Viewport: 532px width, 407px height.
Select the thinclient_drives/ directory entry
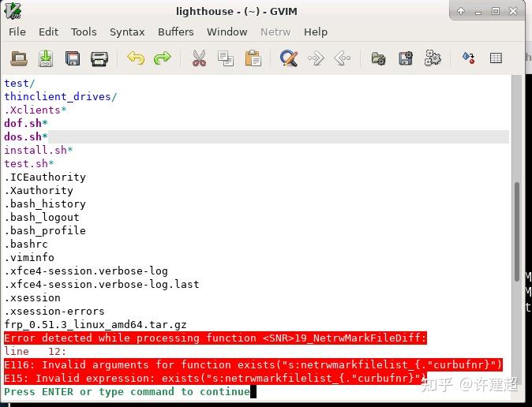click(x=61, y=97)
